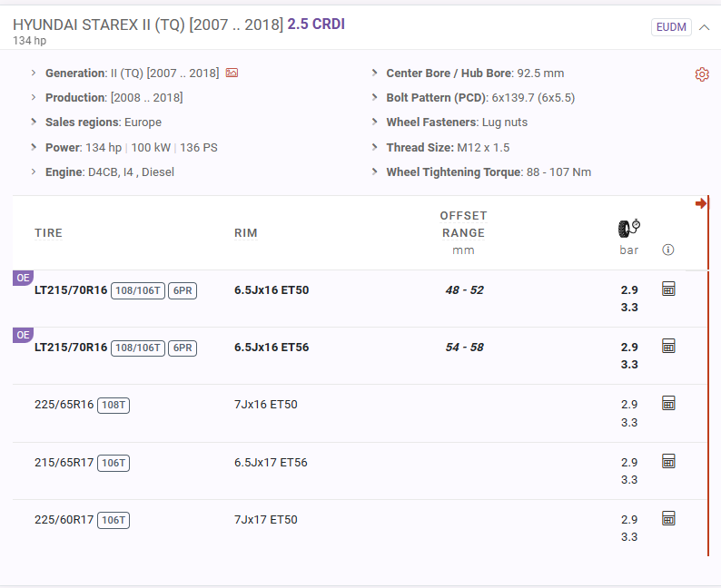Click offset range 48 - 52

[x=464, y=289]
